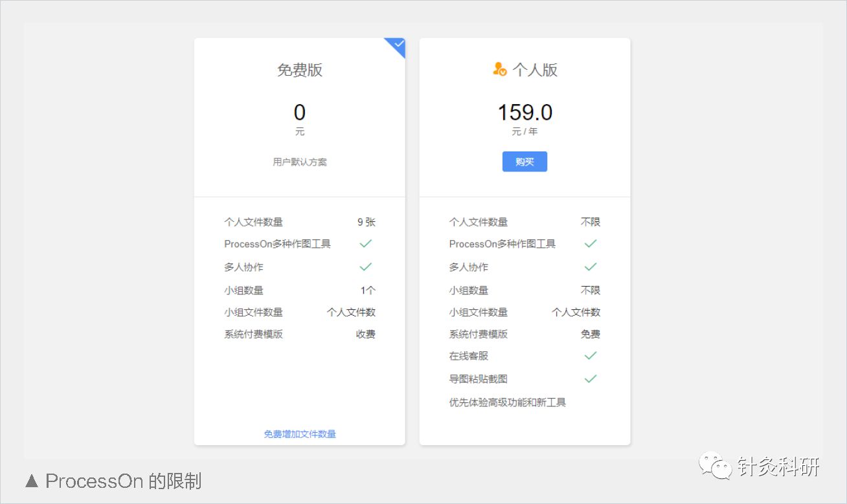Click the 在线客服 label
The width and height of the screenshot is (847, 504).
[x=469, y=356]
